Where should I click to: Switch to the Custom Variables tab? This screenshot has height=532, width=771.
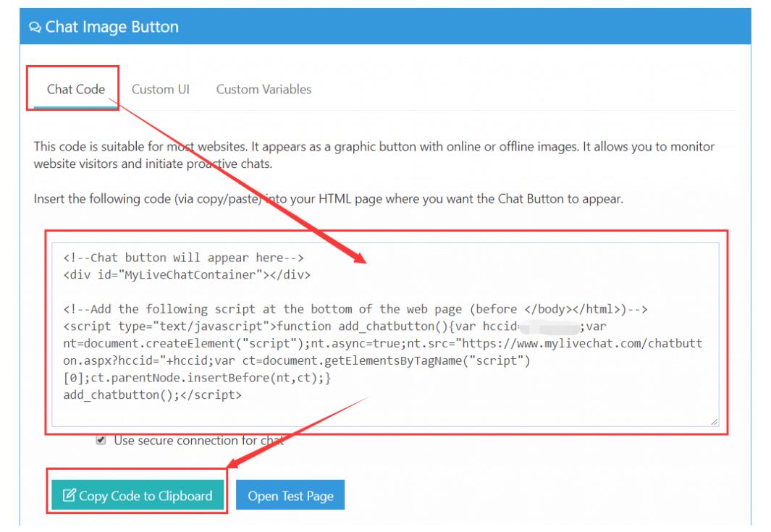pos(264,89)
